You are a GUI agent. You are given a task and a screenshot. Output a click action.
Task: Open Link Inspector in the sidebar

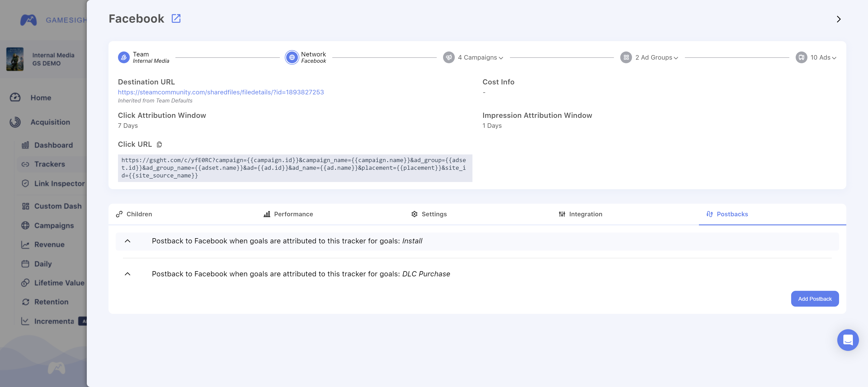[x=60, y=183]
